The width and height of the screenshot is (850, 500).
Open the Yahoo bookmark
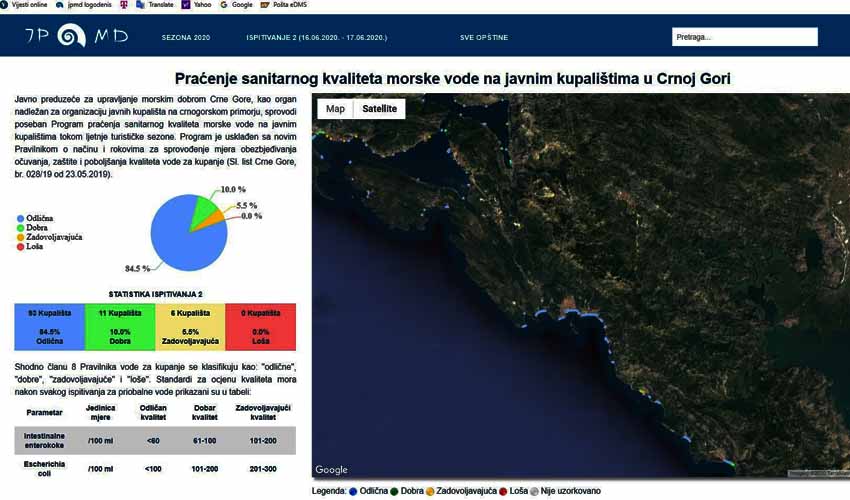[197, 4]
